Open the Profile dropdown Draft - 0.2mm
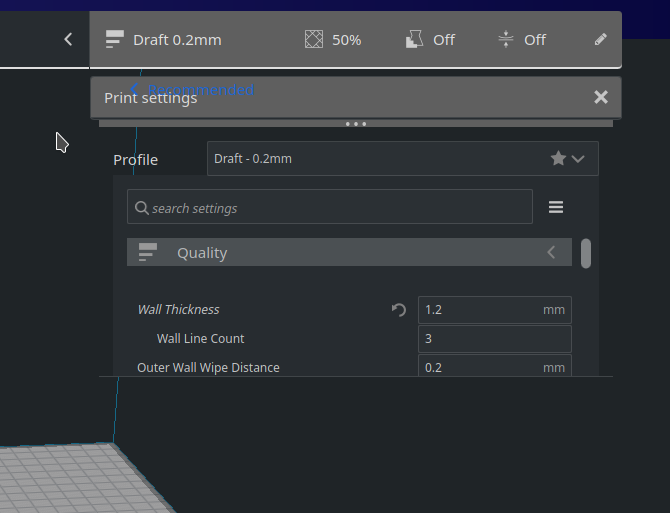This screenshot has height=513, width=670. click(x=403, y=158)
